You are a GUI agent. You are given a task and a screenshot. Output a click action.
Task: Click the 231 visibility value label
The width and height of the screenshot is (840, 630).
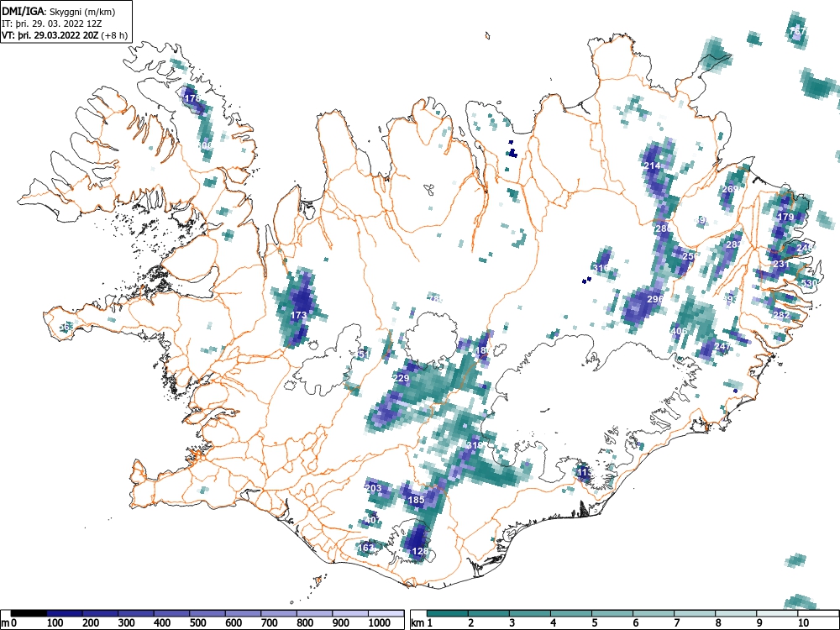click(781, 264)
